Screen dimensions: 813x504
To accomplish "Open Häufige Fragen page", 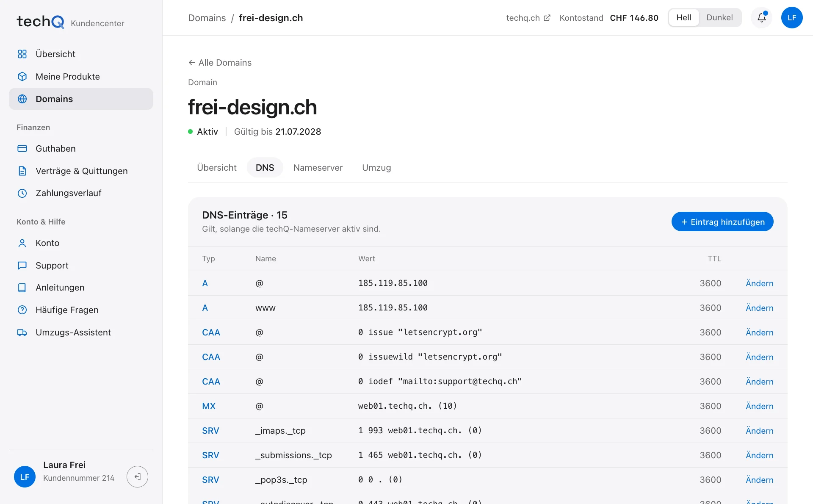I will (81, 310).
